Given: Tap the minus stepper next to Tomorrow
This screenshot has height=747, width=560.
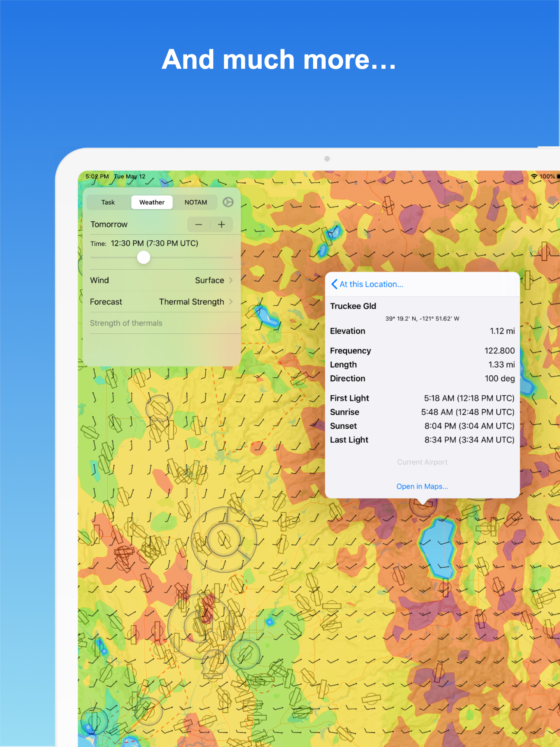Looking at the screenshot, I should click(x=199, y=224).
